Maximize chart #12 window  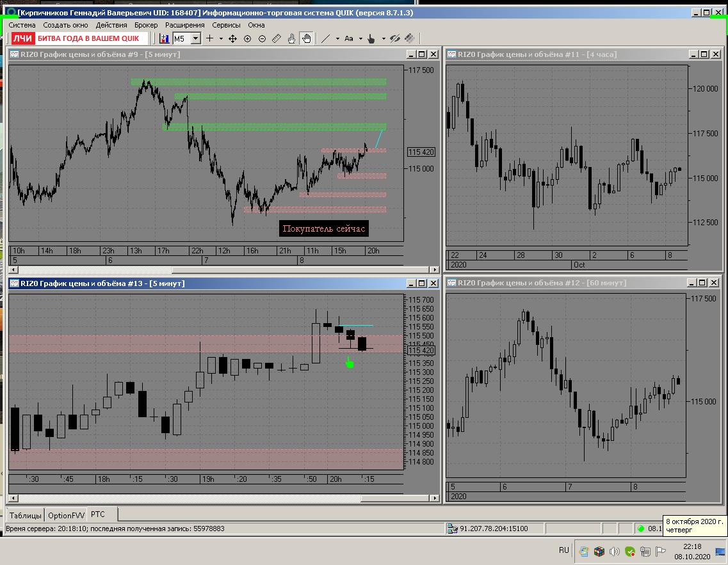pyautogui.click(x=702, y=283)
